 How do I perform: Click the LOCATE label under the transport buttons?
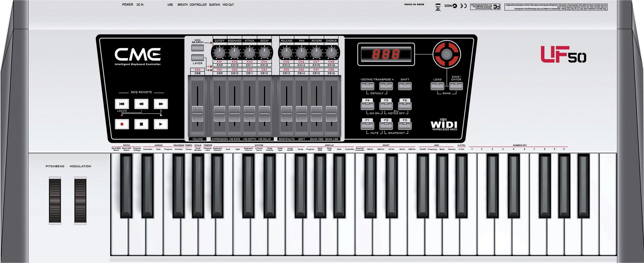click(x=122, y=111)
